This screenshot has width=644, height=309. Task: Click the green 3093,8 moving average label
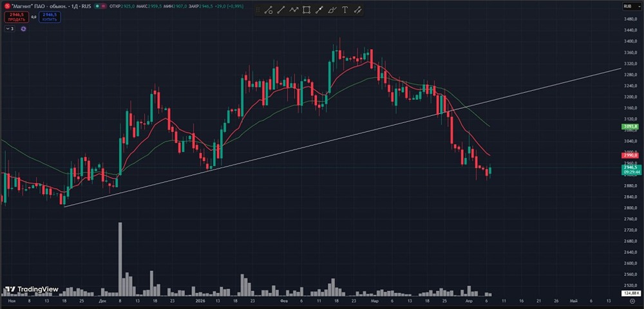(630, 127)
